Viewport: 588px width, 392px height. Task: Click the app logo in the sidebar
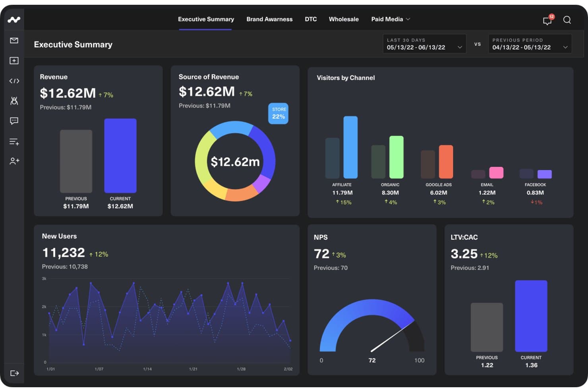14,19
